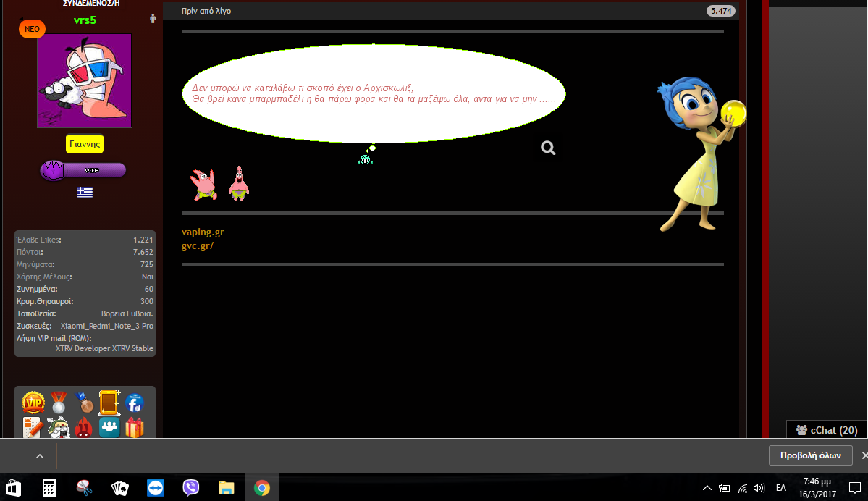Click the VIP badge icon in the profile
Image resolution: width=868 pixels, height=501 pixels.
33,403
